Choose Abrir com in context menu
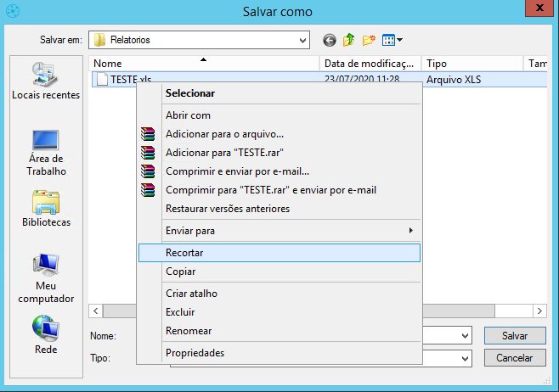The image size is (559, 392). click(279, 115)
